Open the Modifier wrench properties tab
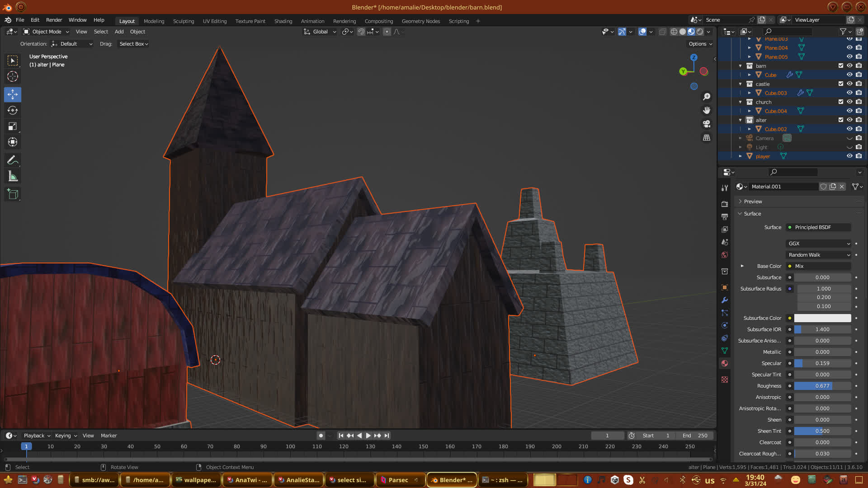This screenshot has width=868, height=488. click(x=725, y=300)
